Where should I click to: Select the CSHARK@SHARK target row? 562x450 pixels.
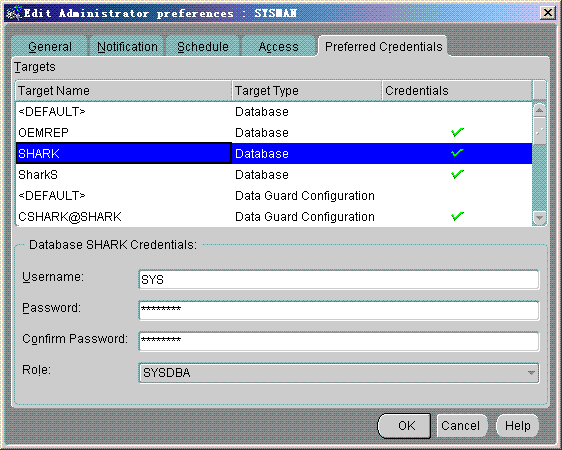click(274, 216)
